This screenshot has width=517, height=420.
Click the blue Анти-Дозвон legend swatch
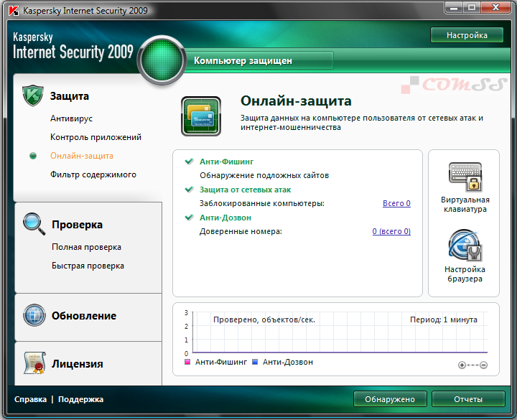[254, 362]
